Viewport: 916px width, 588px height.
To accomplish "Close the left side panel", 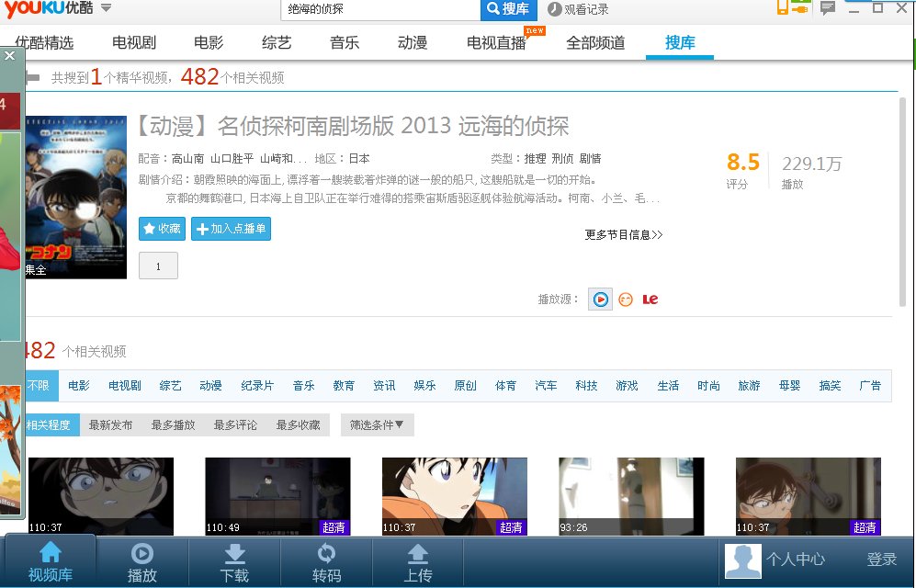I will pos(9,56).
